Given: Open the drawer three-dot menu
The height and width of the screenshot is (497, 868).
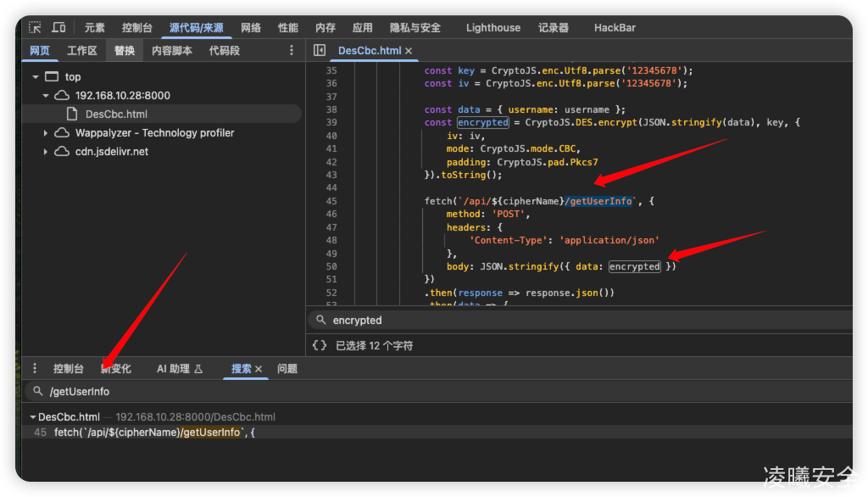Looking at the screenshot, I should 35,369.
